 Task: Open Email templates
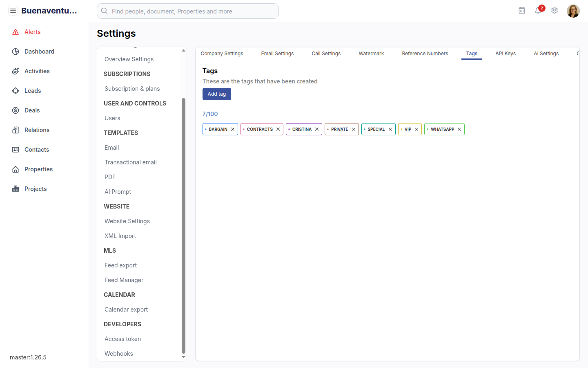click(112, 148)
